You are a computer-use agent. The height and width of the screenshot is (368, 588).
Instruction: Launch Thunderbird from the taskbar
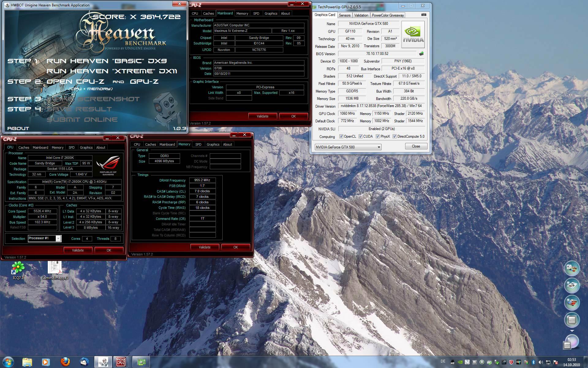click(x=84, y=362)
